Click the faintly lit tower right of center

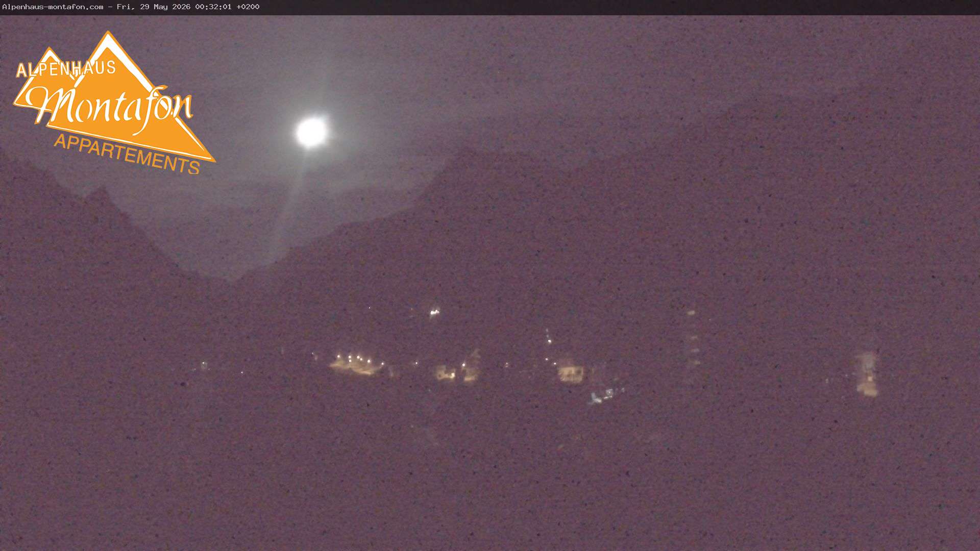pos(692,339)
